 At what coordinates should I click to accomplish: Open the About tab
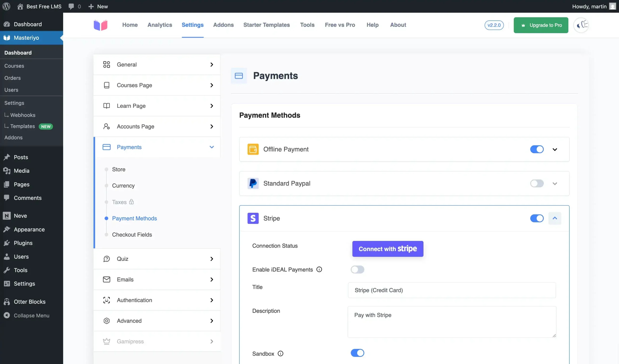pos(398,25)
